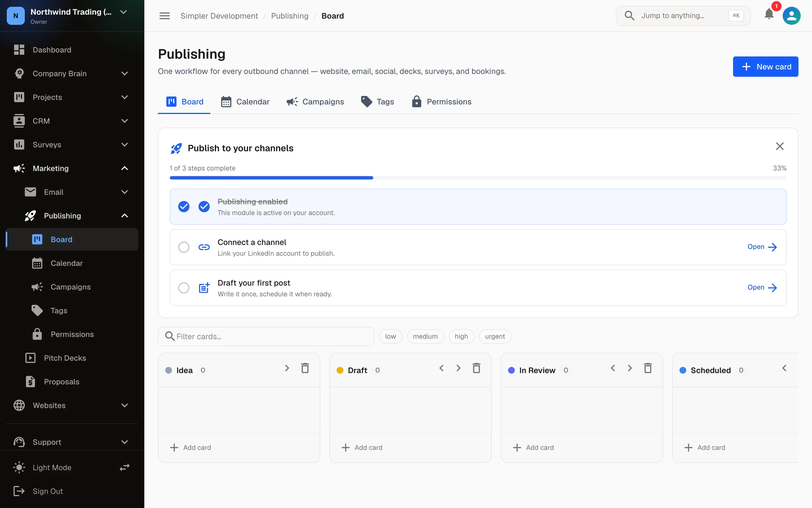The width and height of the screenshot is (812, 508).
Task: Toggle the medium priority filter chip
Action: [425, 336]
